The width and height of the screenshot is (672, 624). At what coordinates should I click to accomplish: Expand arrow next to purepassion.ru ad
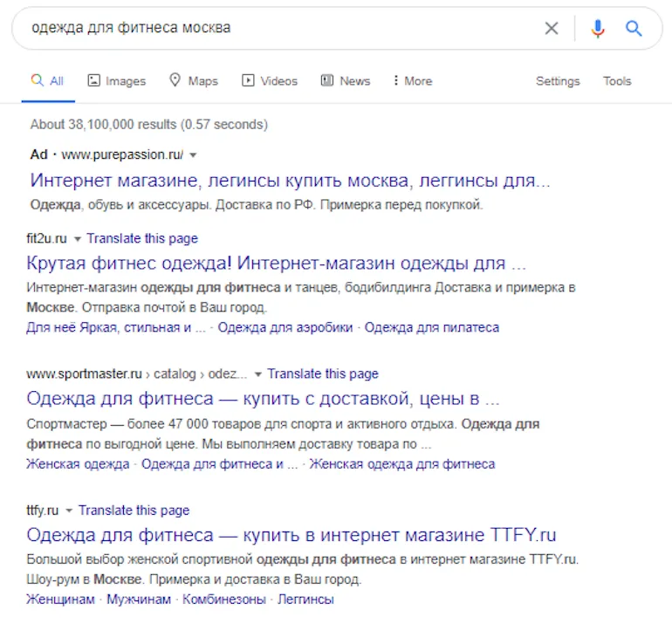click(x=193, y=155)
